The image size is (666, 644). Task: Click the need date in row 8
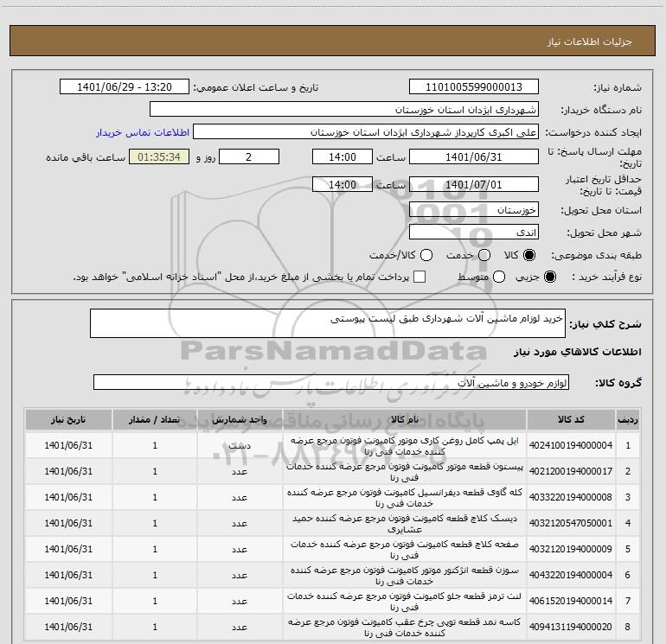[68, 627]
